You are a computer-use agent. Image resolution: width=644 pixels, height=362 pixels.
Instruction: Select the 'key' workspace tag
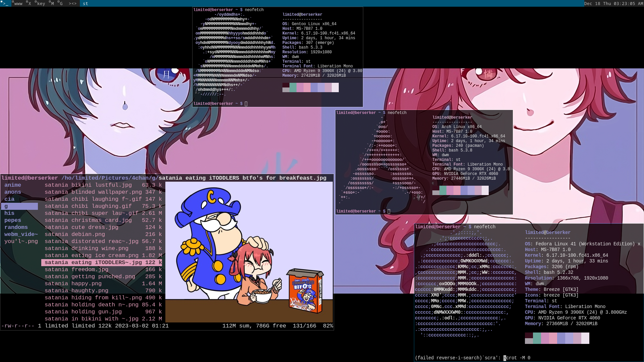pos(41,3)
